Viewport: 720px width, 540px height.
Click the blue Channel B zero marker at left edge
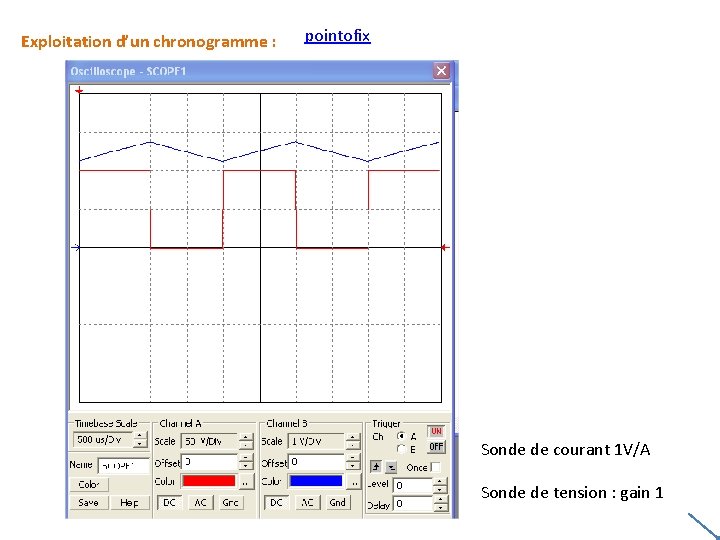point(76,248)
